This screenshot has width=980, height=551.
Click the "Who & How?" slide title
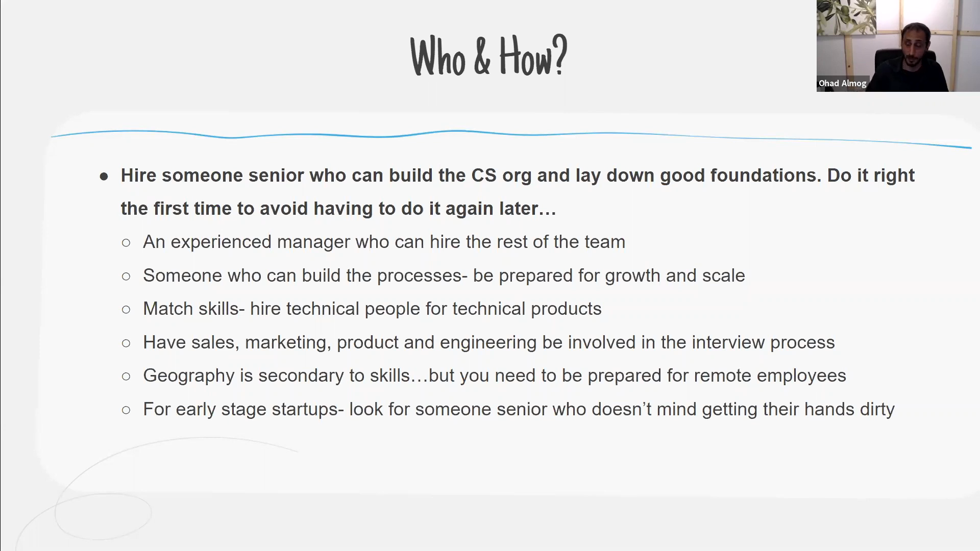tap(488, 56)
